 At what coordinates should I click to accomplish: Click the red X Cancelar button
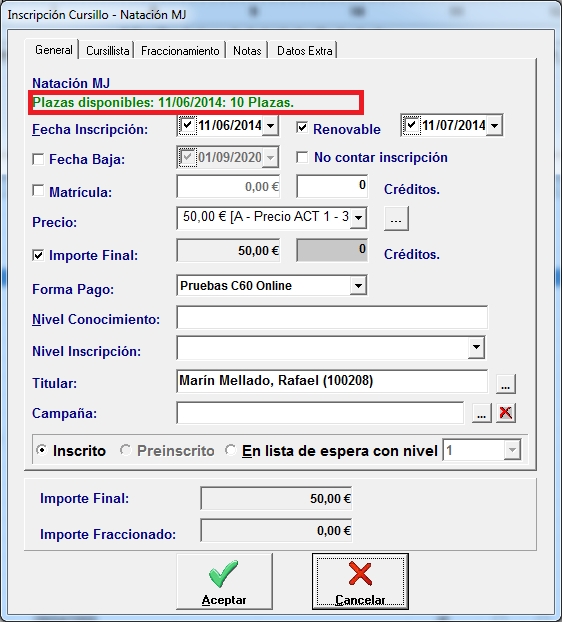pyautogui.click(x=360, y=582)
